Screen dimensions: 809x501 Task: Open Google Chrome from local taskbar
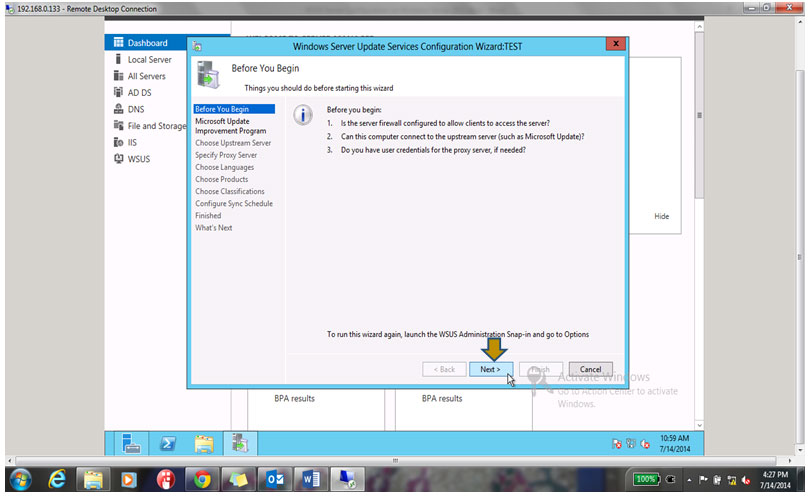click(x=202, y=480)
